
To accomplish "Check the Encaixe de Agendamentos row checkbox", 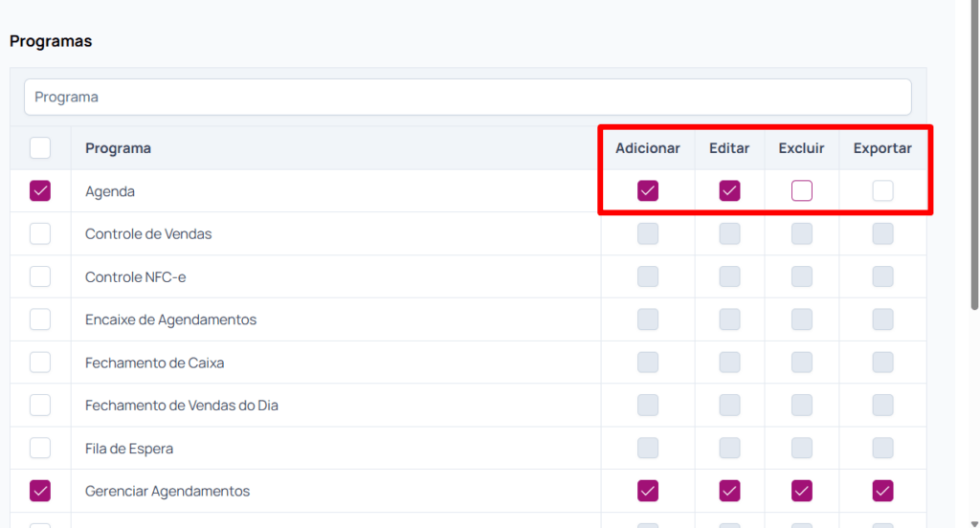I will (x=40, y=319).
